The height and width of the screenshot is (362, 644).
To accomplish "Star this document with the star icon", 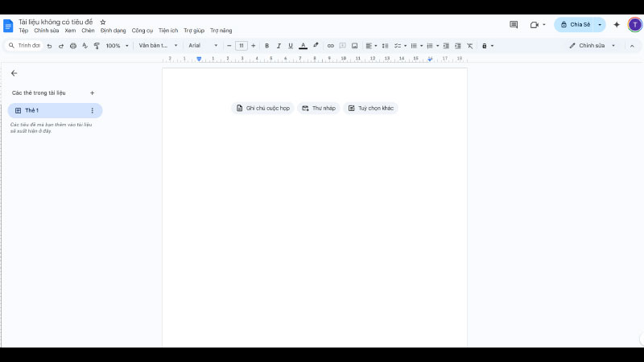I will [x=103, y=22].
